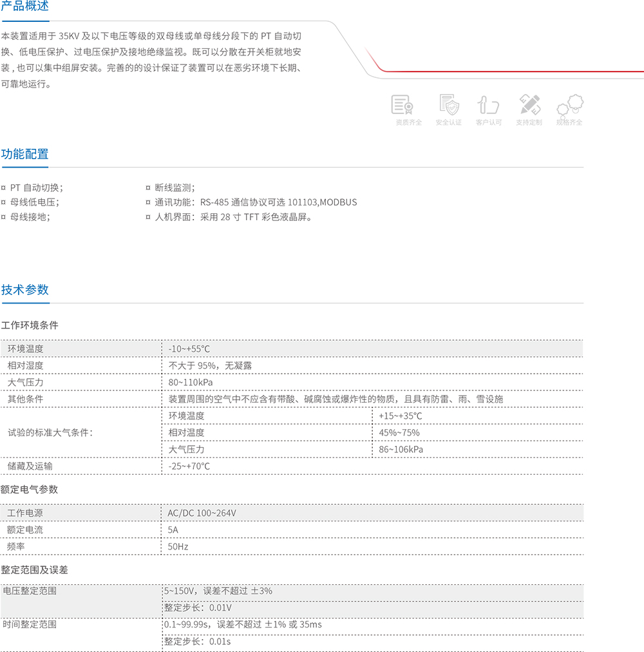Select the 试验的标准大气条件 row label
Viewport: 644px width, 652px height.
click(50, 432)
